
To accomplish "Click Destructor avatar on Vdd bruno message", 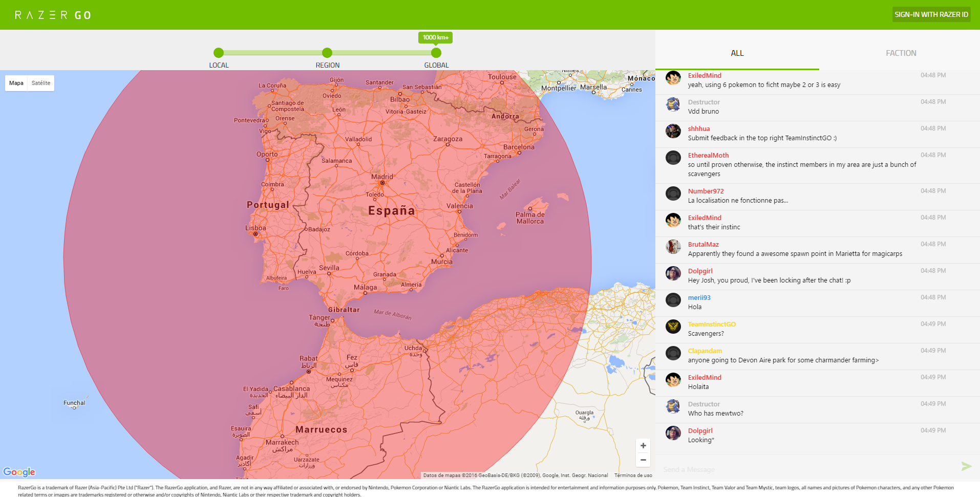I will point(673,104).
